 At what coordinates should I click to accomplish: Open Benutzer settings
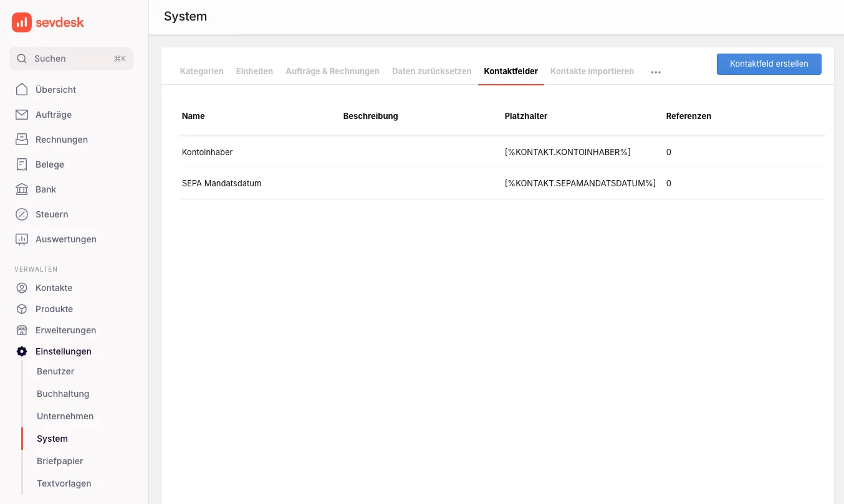point(55,371)
